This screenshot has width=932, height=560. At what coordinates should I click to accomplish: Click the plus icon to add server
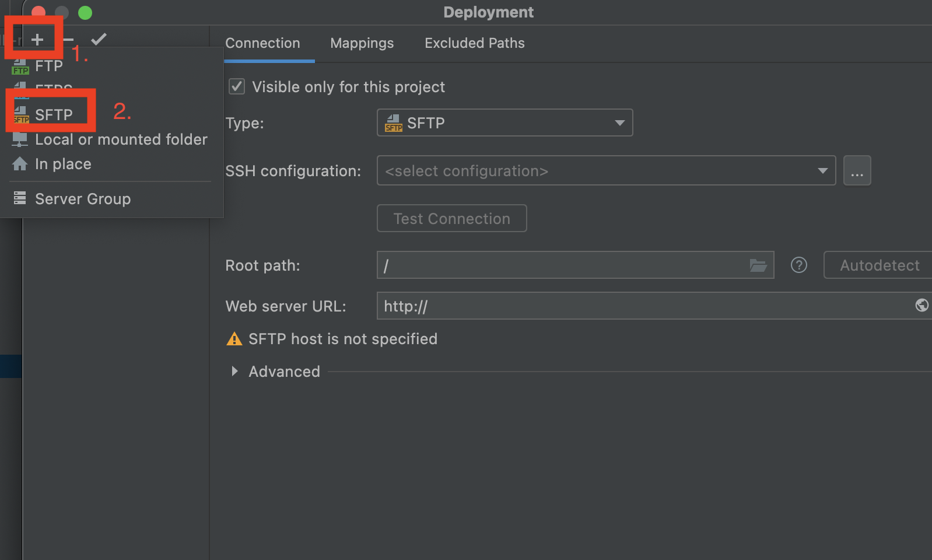(37, 39)
